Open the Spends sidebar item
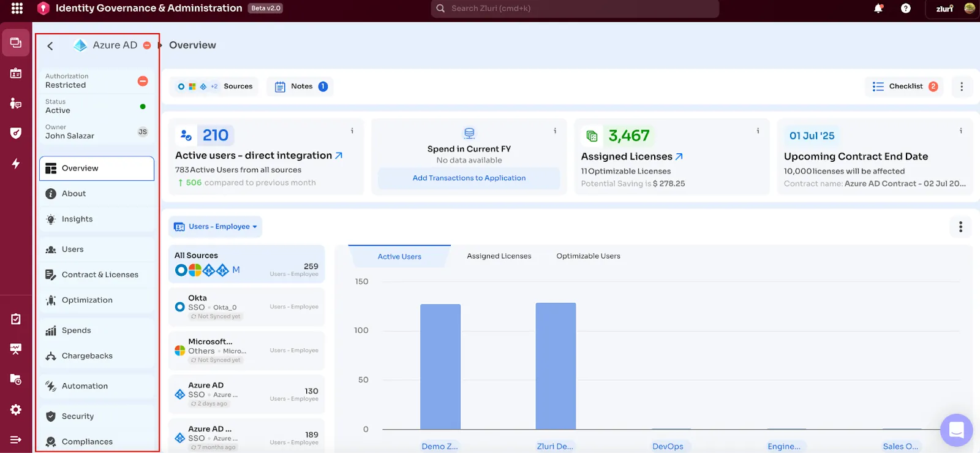Viewport: 980px width, 453px height. tap(97, 330)
